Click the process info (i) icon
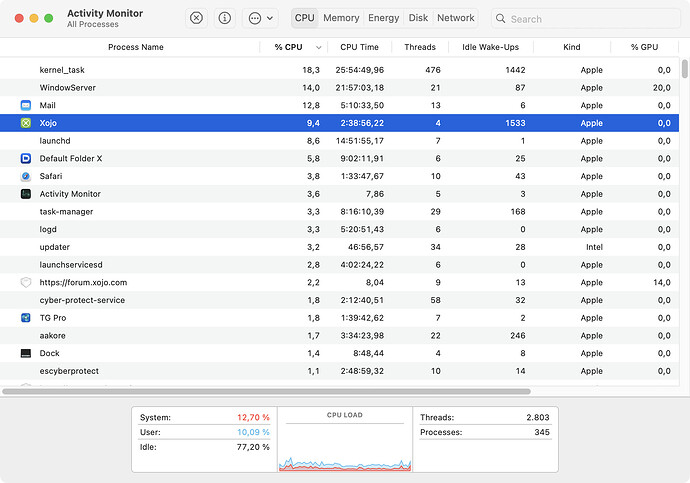690x483 pixels. click(224, 18)
